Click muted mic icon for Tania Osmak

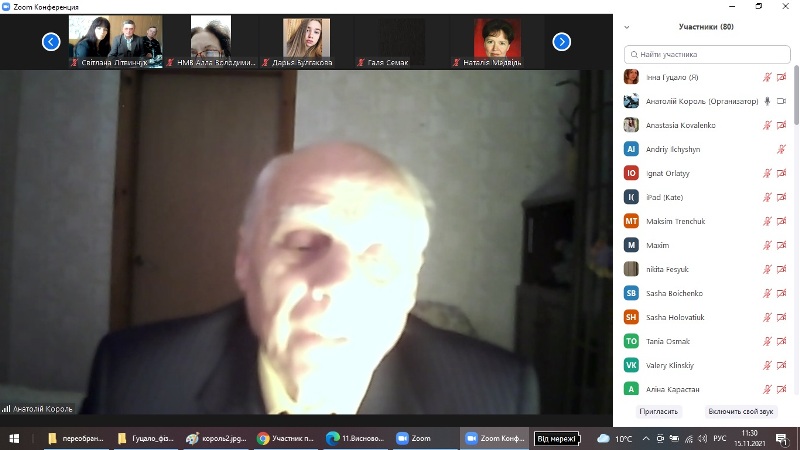point(767,341)
